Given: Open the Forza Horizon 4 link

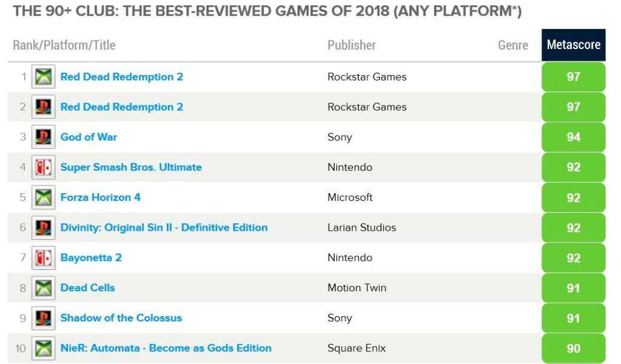Looking at the screenshot, I should click(100, 197).
